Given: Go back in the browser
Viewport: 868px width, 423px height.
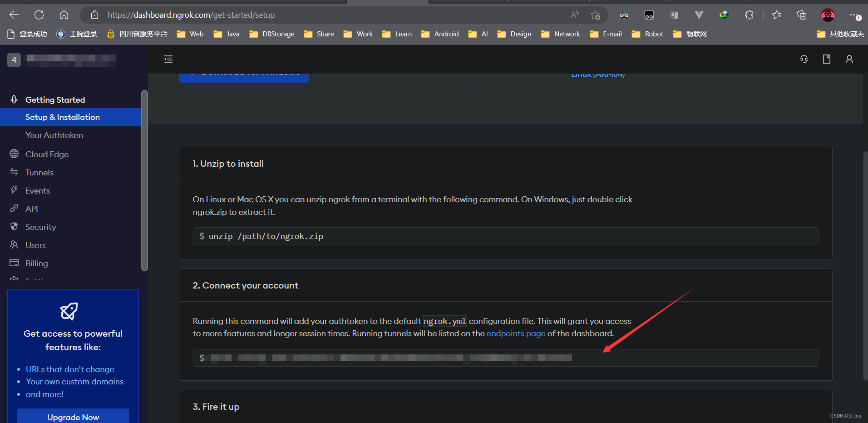Looking at the screenshot, I should tap(14, 15).
